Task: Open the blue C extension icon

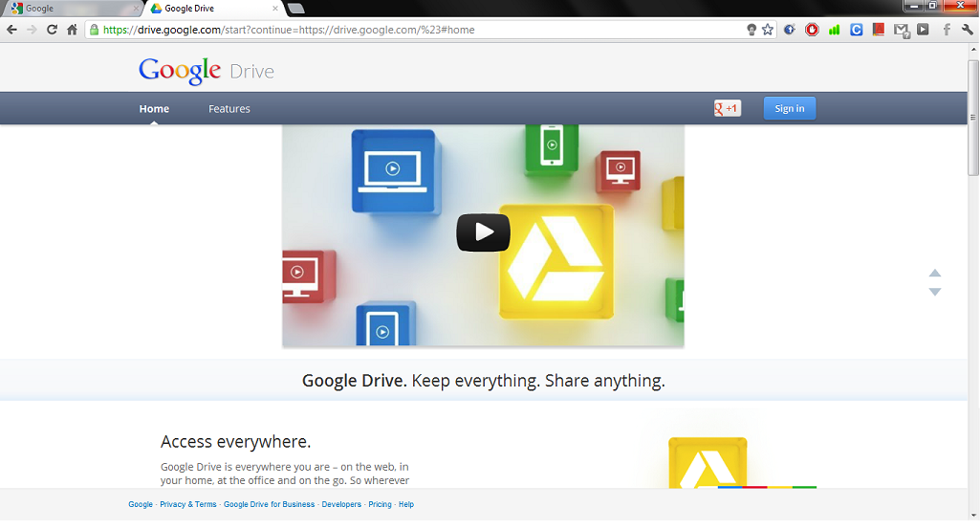Action: 857,30
